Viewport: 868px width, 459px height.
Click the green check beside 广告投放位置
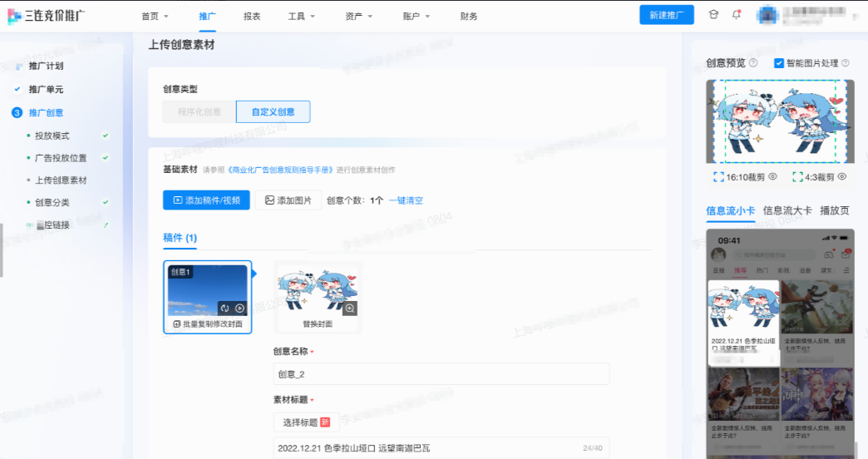coord(106,158)
